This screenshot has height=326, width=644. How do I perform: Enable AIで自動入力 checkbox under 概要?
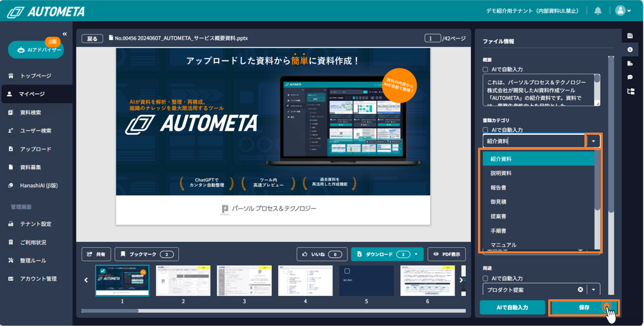tap(485, 70)
